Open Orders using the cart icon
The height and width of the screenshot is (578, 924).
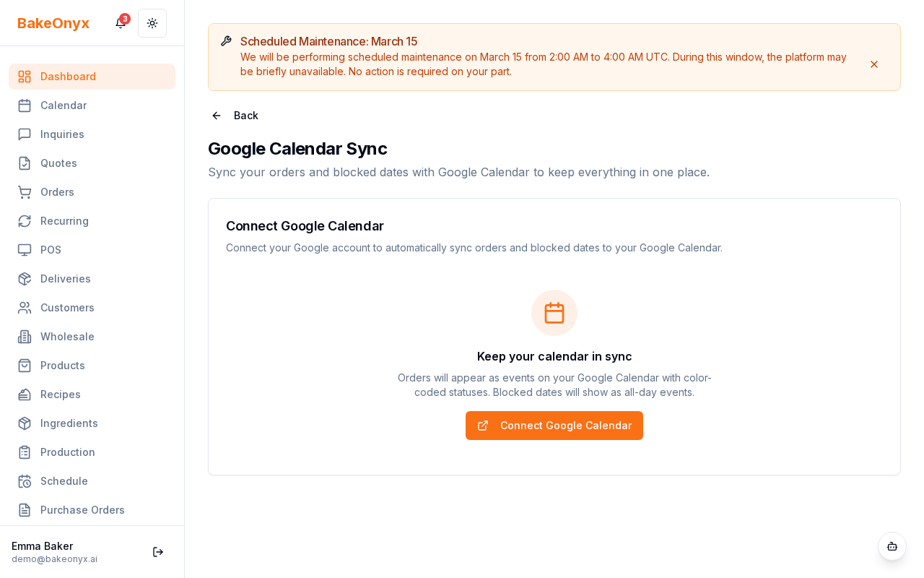point(25,192)
